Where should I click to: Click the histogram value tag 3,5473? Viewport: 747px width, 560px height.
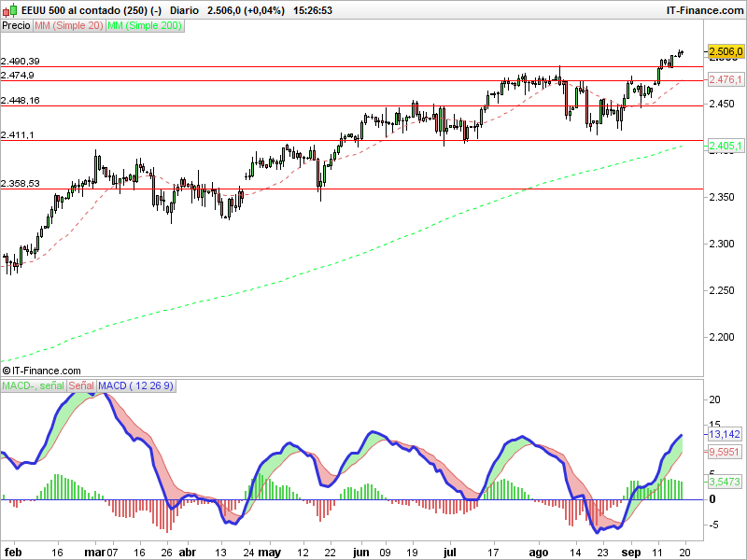coord(725,482)
